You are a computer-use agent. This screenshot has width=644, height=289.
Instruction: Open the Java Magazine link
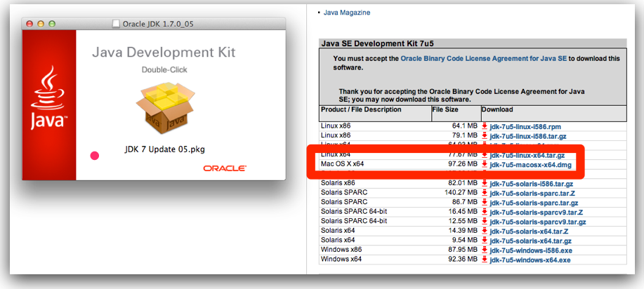click(x=347, y=13)
